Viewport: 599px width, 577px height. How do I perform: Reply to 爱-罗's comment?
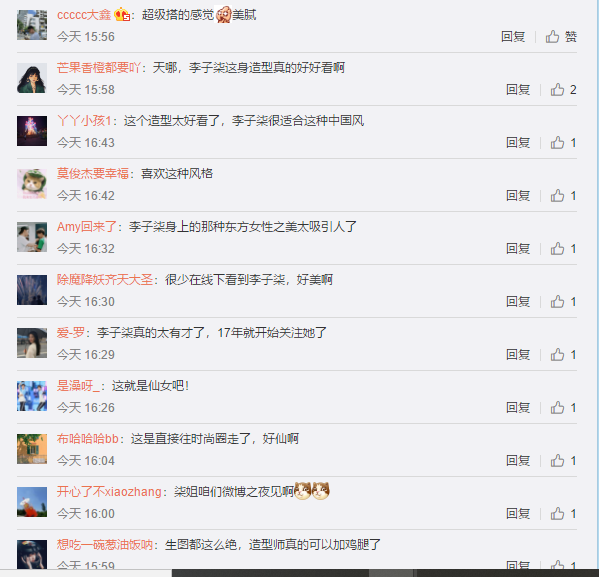coord(518,355)
